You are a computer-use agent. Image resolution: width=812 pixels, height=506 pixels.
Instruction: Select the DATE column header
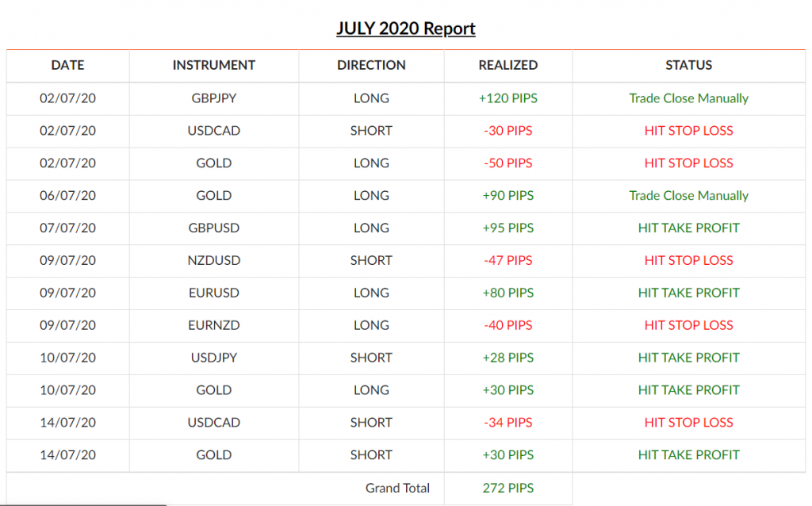[x=68, y=65]
